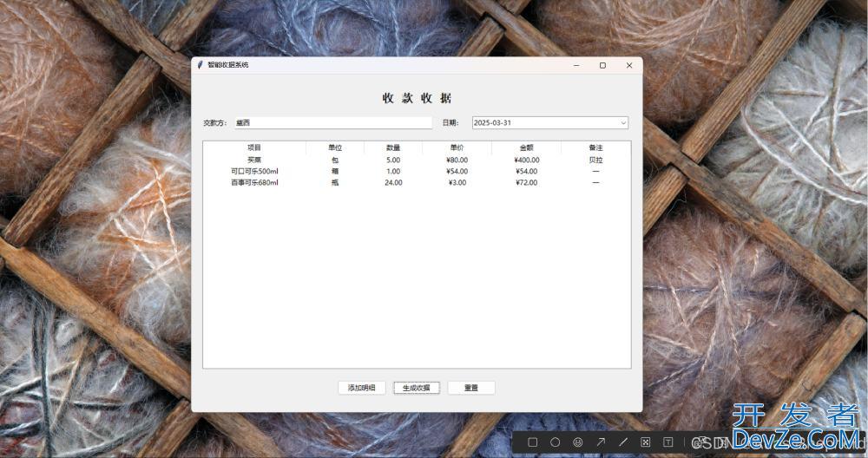
Task: Click the ¥400.00 amount cell
Action: [x=527, y=160]
